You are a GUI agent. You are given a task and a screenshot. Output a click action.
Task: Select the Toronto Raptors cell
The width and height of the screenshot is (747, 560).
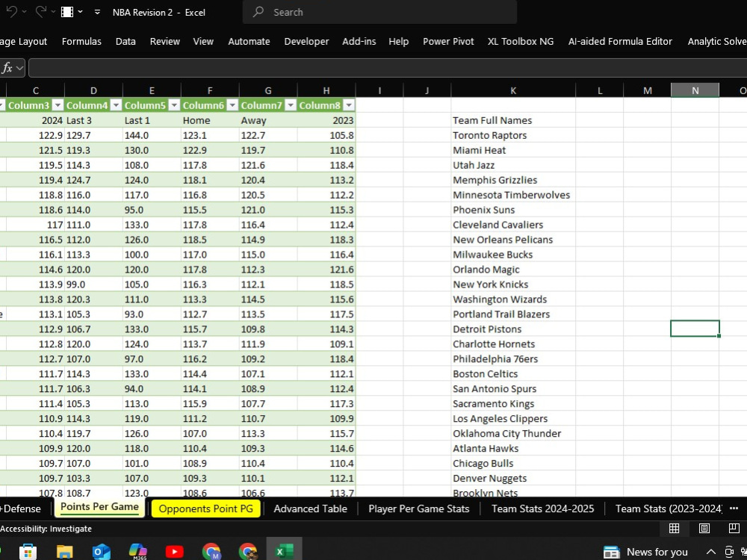pyautogui.click(x=513, y=135)
